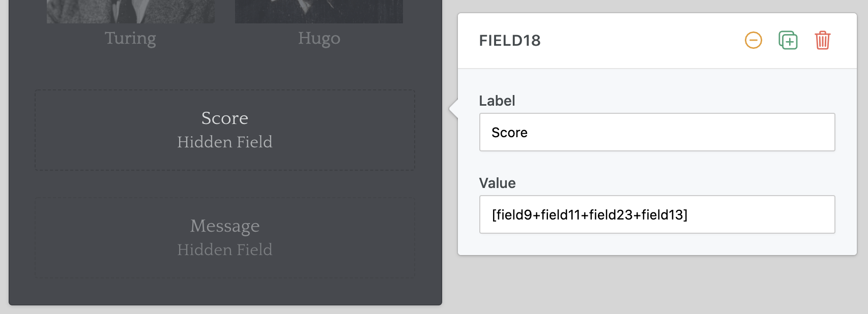Click the empty dark canvas above Score block
Viewport: 868px width, 314px height.
[x=225, y=70]
